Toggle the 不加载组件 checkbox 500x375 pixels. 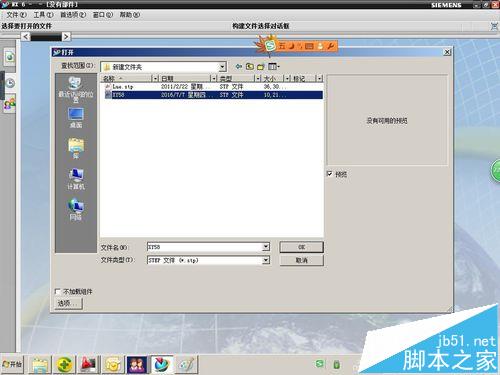coord(58,291)
